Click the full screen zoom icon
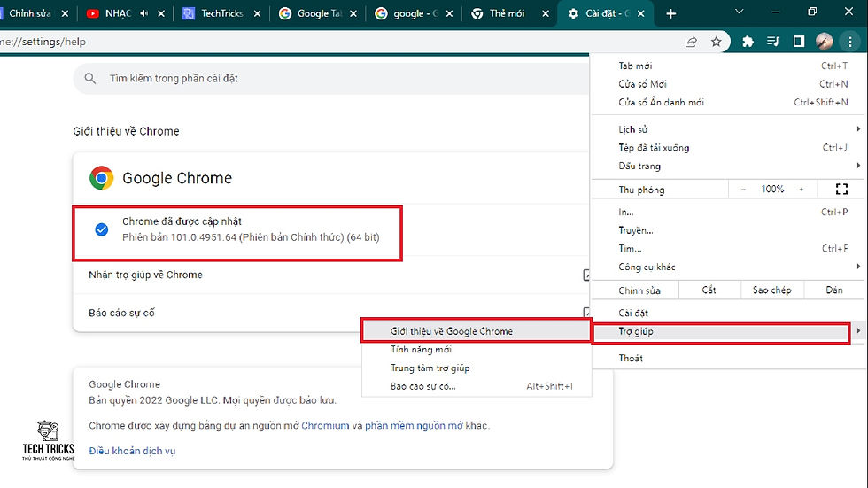The image size is (868, 488). pyautogui.click(x=841, y=190)
